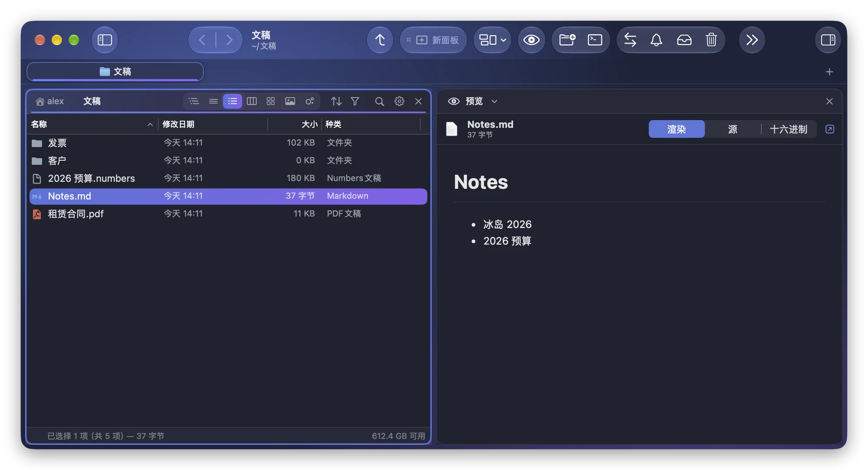The image size is (868, 470).
Task: Switch to compact list view
Action: [x=213, y=101]
